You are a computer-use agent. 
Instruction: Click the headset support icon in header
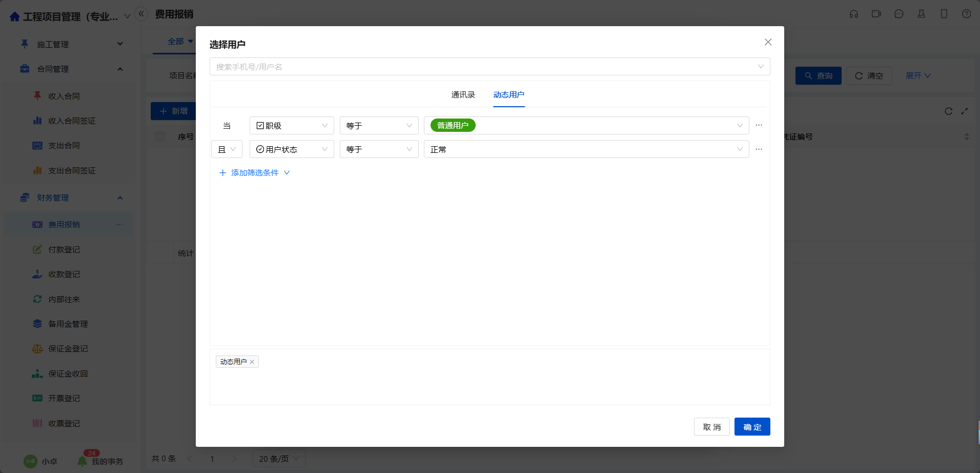point(853,14)
